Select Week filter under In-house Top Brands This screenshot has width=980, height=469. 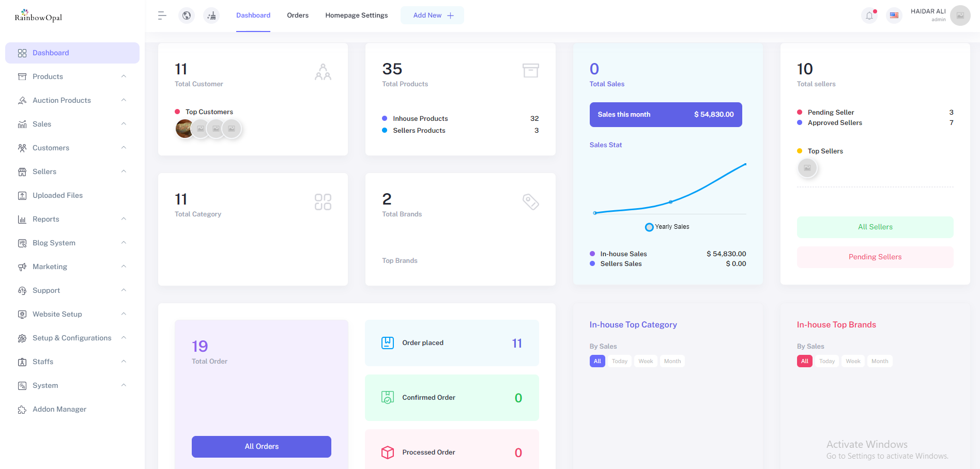(x=853, y=361)
